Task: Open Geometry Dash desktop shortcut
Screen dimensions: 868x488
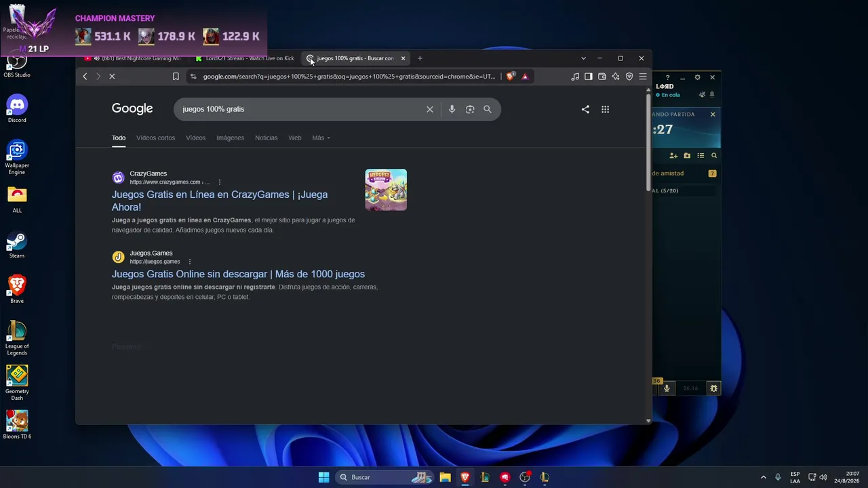Action: coord(17,384)
